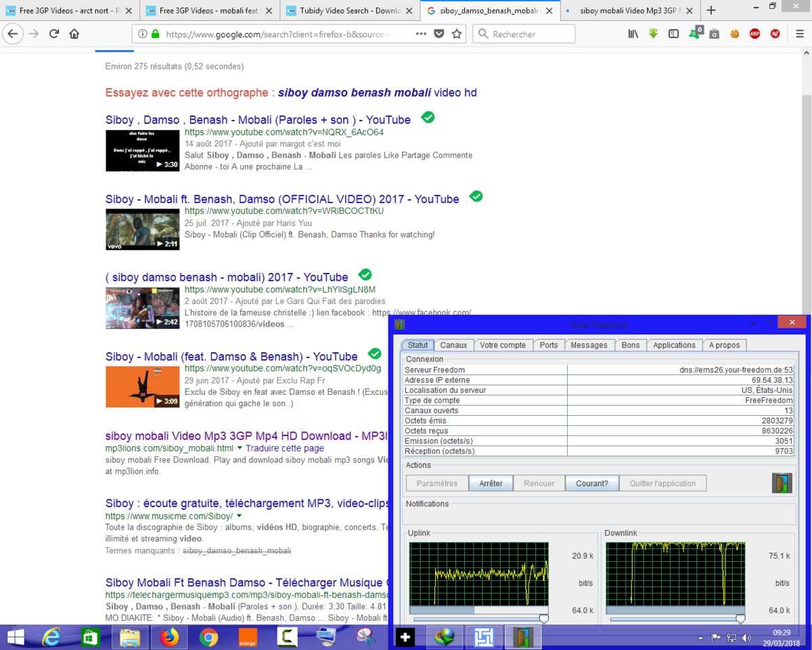This screenshot has width=812, height=650.
Task: Open Ports tab in Your Freedom
Action: point(549,345)
